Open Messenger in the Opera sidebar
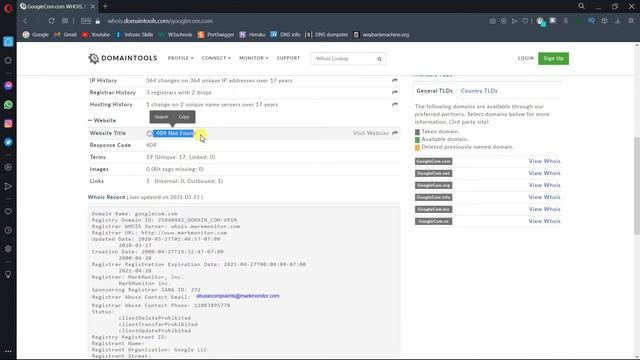 coord(8,86)
